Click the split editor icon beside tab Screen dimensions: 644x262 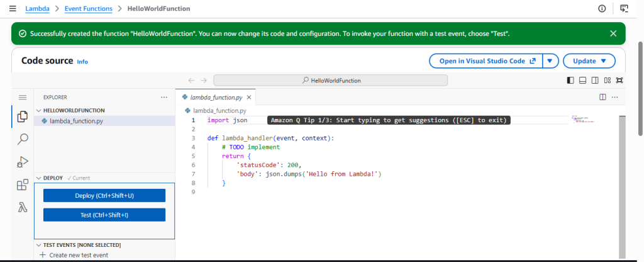[x=602, y=98]
